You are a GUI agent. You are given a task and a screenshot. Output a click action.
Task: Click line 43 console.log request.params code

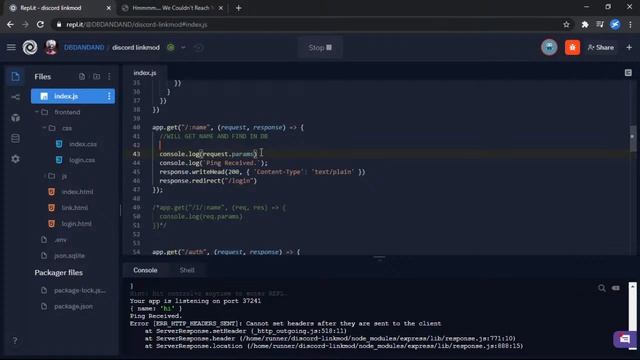(208, 154)
